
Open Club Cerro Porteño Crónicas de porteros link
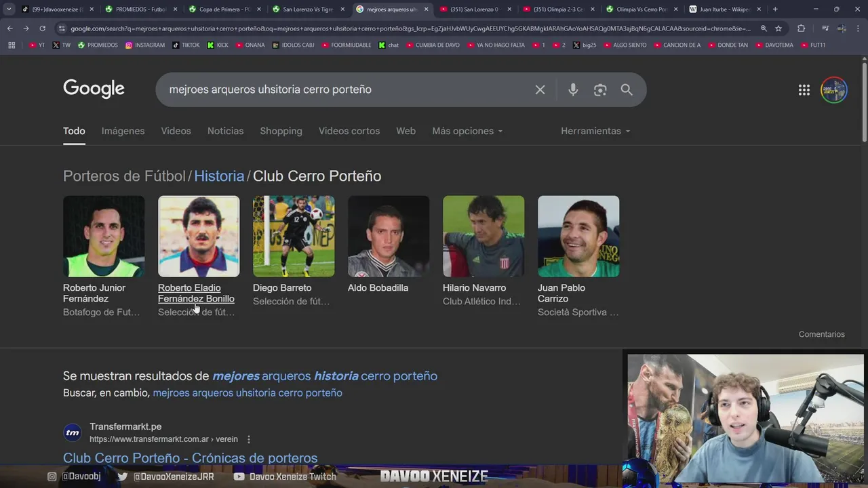point(190,458)
